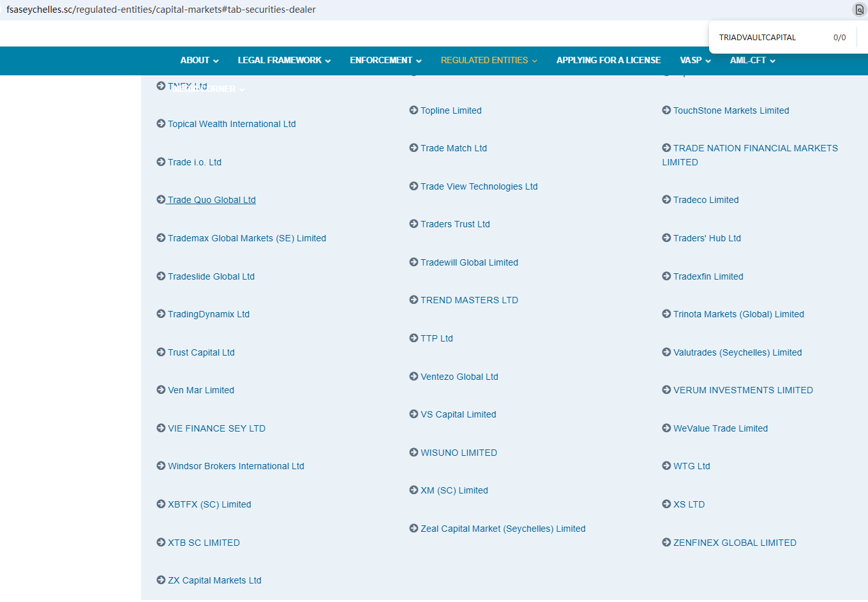Open the VS Capital Limited link

click(458, 414)
